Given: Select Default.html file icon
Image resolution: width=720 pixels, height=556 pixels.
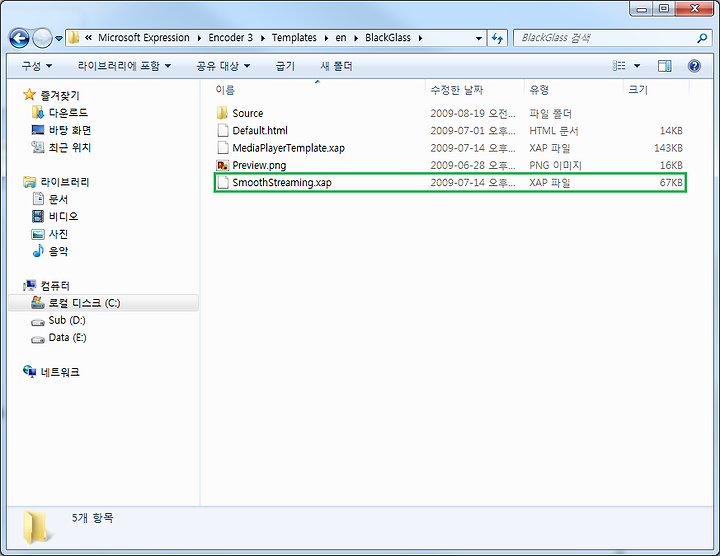Looking at the screenshot, I should point(223,130).
